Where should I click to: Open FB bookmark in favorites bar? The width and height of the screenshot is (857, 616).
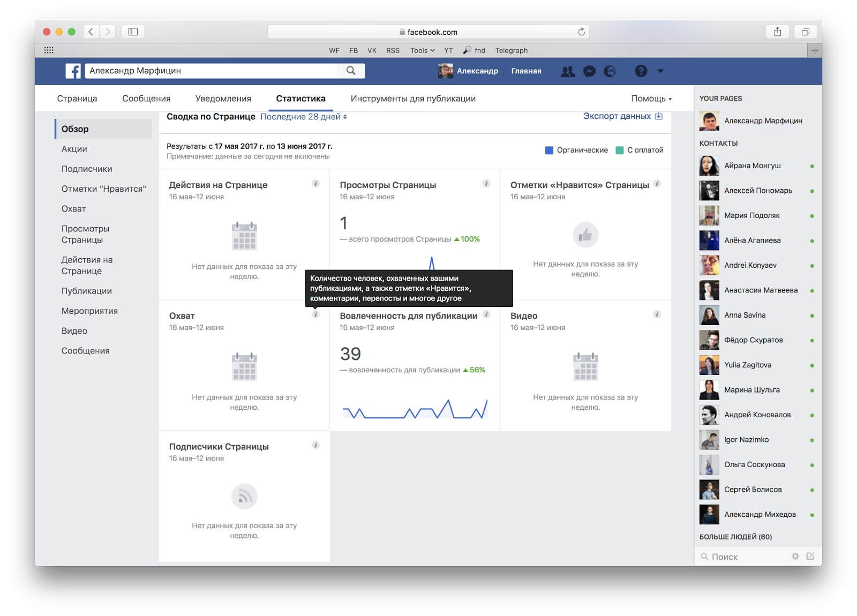pos(354,50)
